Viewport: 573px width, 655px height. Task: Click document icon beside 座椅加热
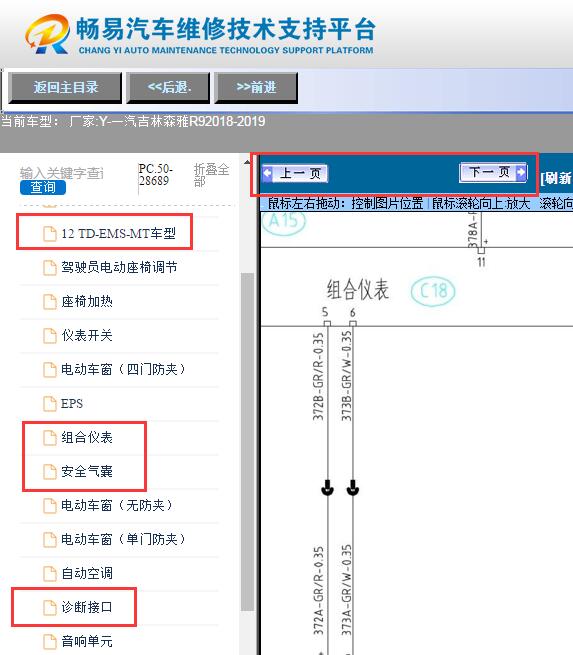tap(50, 302)
